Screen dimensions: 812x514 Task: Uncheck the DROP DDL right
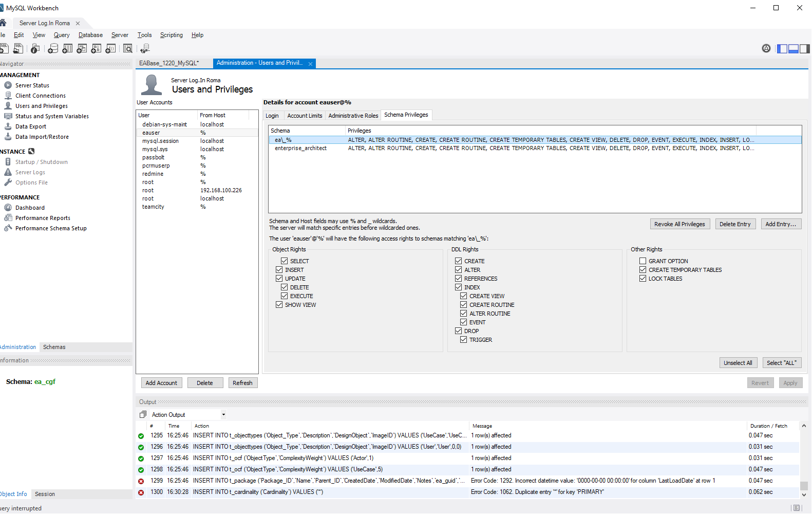pos(459,331)
